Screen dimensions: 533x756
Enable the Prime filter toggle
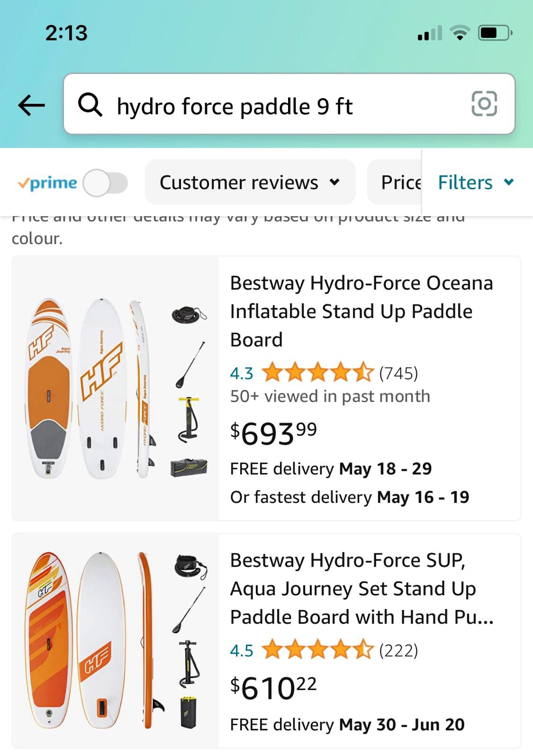105,183
